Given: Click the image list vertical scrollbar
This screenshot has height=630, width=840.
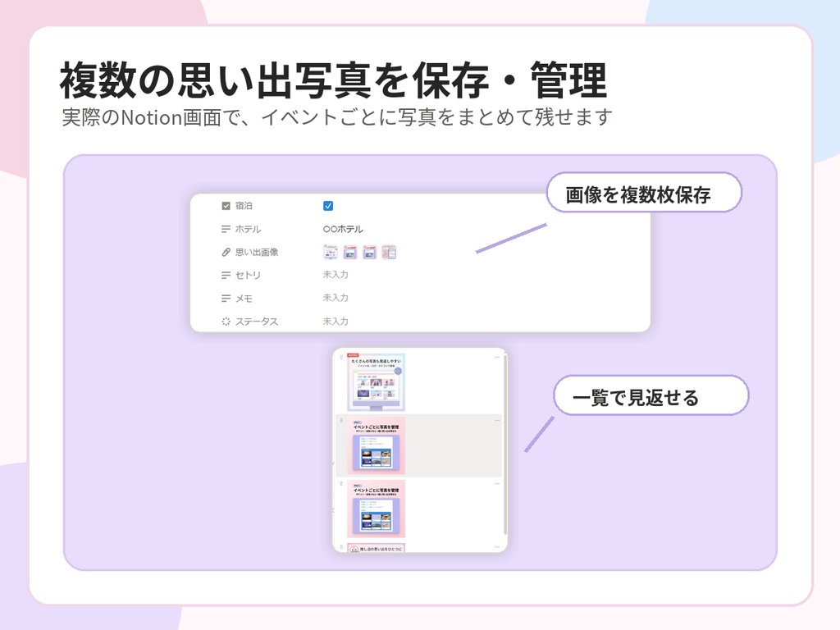Looking at the screenshot, I should [x=505, y=445].
